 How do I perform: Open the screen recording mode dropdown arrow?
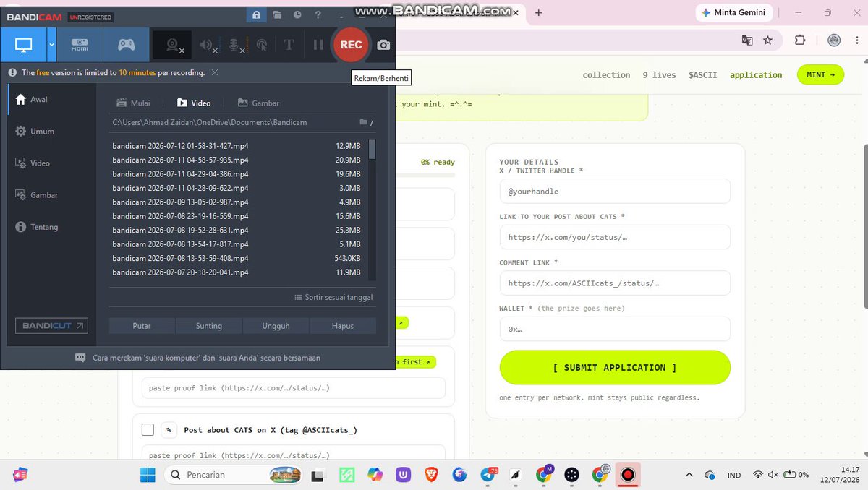[x=51, y=45]
